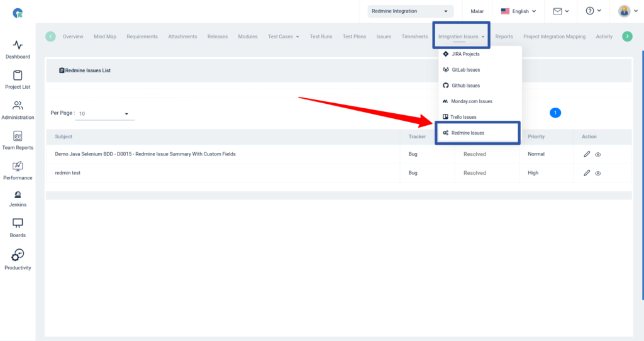Open the English language dropdown

click(x=518, y=11)
